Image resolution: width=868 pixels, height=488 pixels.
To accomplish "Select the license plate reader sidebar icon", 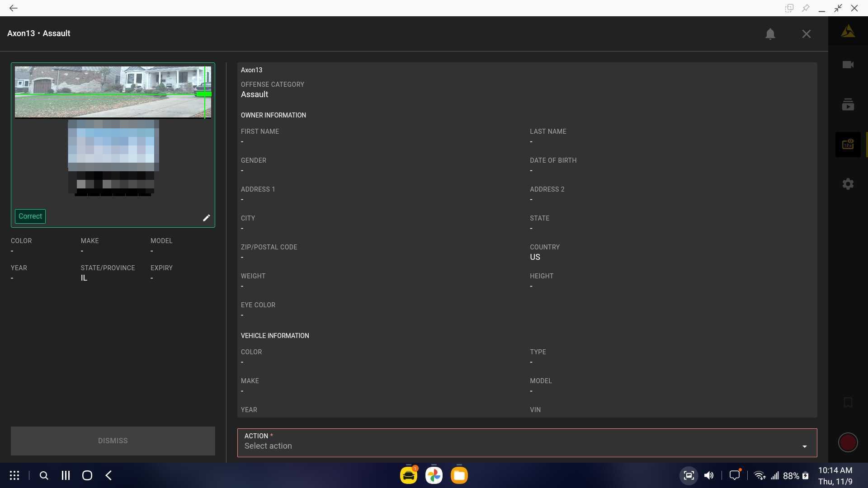I will tap(848, 145).
